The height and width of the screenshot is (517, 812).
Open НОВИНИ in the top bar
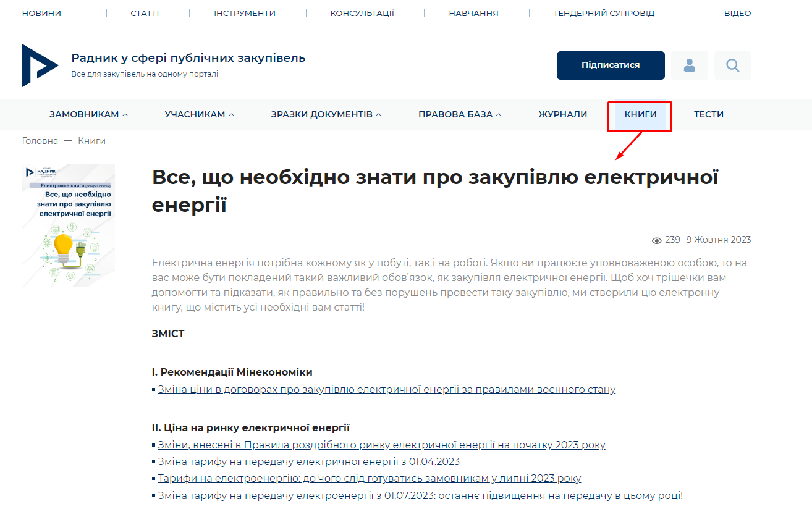[x=41, y=13]
